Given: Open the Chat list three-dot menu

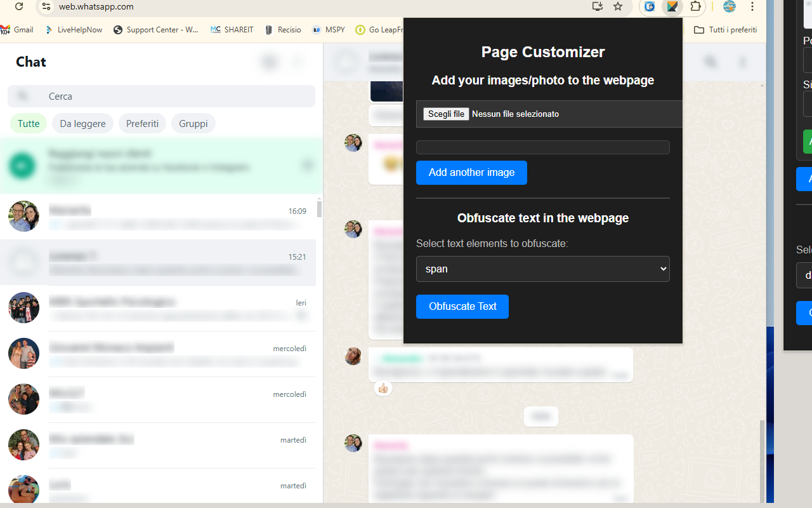Looking at the screenshot, I should pos(298,62).
